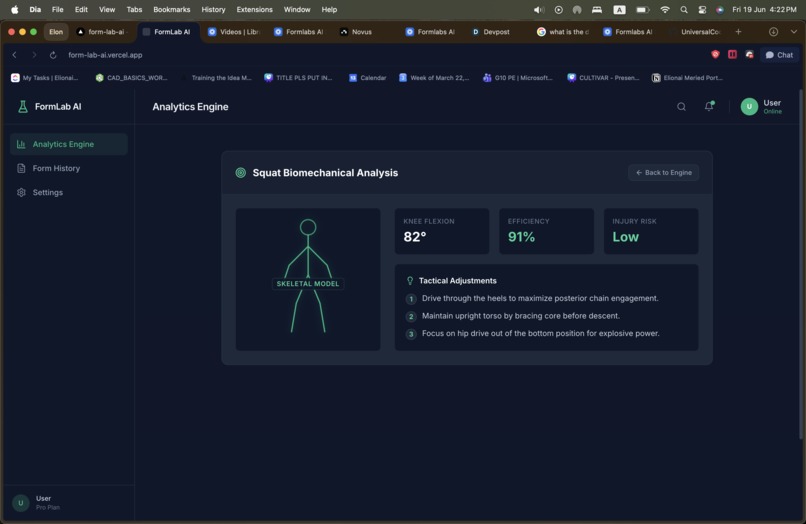Open the G10 PE Microsoft bookmark
Viewport: 806px width, 524px height.
coord(518,78)
